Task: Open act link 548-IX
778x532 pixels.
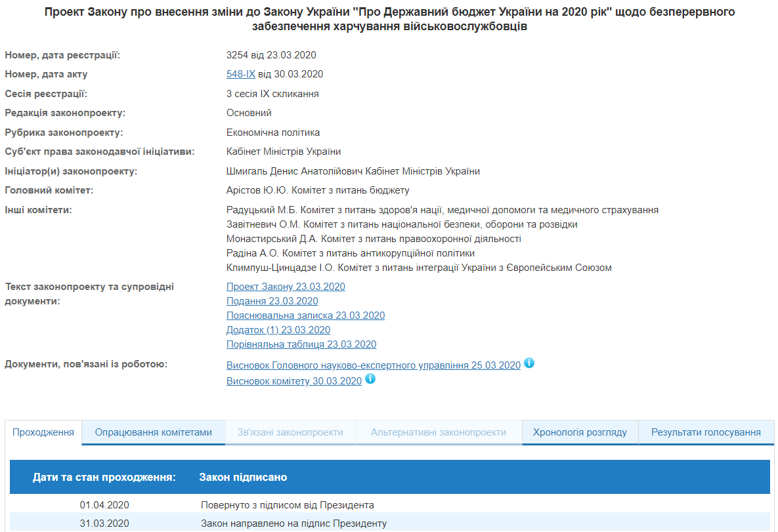Action: point(240,74)
